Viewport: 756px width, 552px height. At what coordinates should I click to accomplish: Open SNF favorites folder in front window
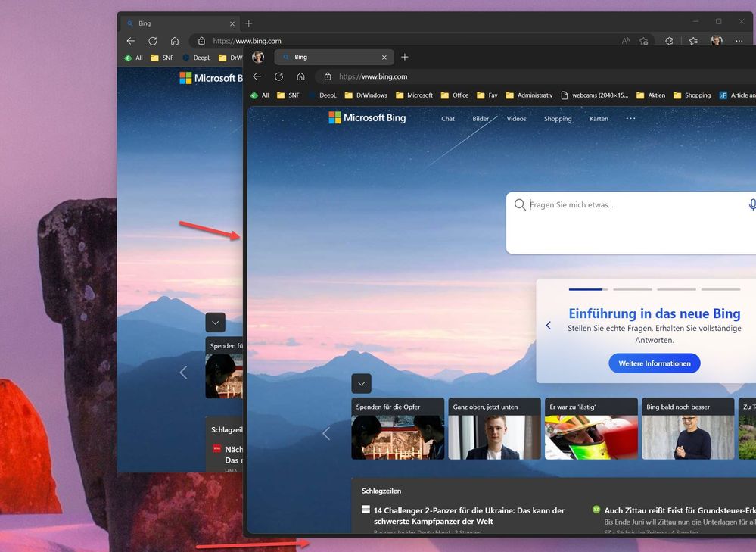click(288, 95)
